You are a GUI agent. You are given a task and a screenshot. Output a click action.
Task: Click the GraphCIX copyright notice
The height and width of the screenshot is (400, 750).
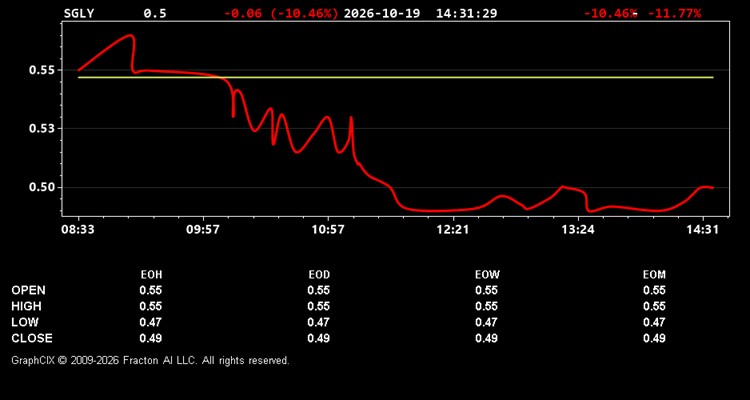tap(150, 361)
